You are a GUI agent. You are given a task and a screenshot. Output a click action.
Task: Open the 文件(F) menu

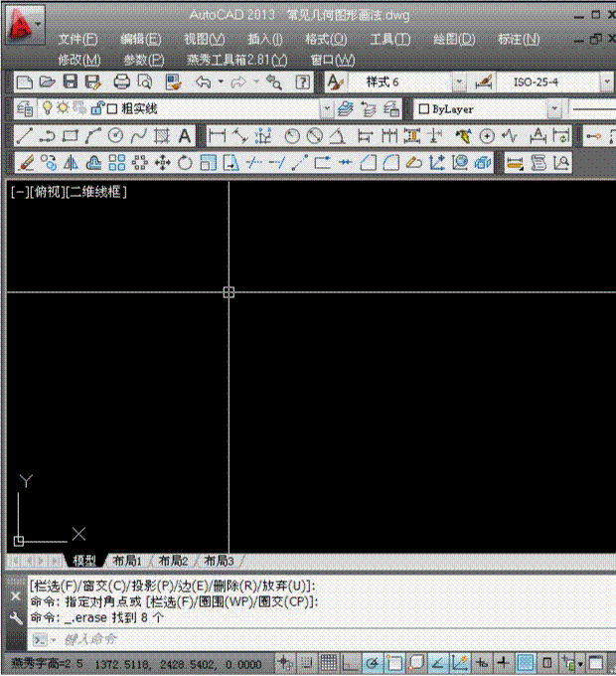pyautogui.click(x=77, y=40)
